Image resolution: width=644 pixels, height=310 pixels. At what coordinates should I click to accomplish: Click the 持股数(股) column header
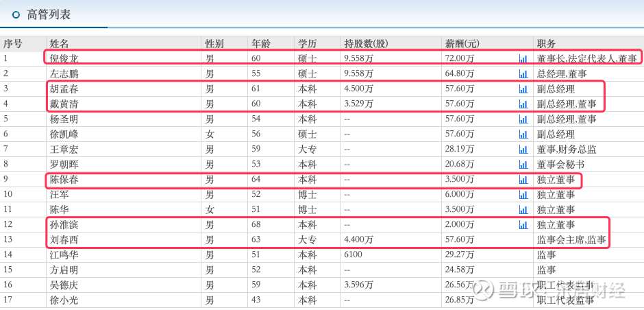pyautogui.click(x=367, y=43)
